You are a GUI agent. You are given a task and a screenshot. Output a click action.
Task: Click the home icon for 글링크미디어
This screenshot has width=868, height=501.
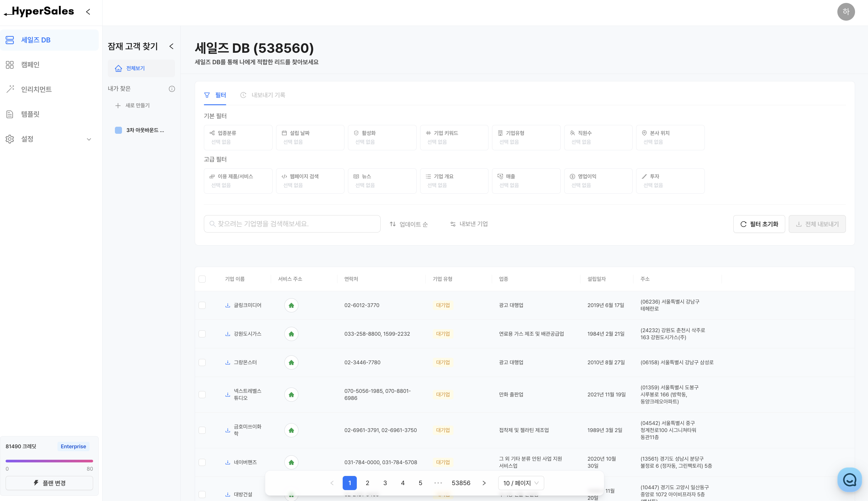point(291,305)
